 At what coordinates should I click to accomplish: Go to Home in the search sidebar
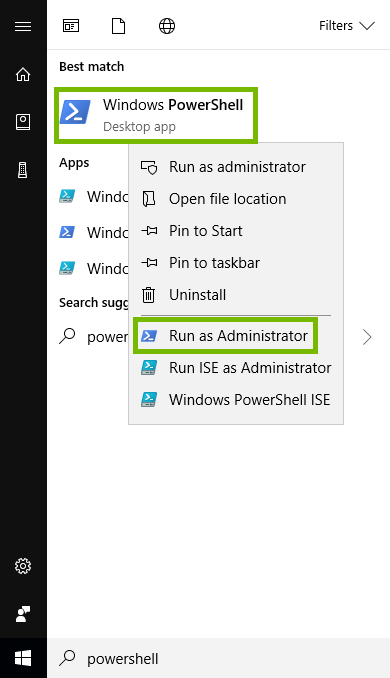pyautogui.click(x=23, y=75)
